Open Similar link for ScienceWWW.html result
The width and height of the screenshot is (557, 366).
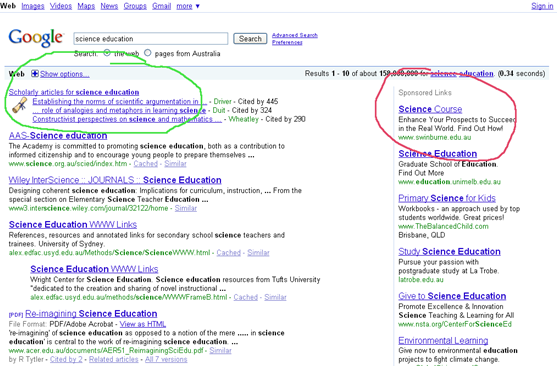[258, 252]
